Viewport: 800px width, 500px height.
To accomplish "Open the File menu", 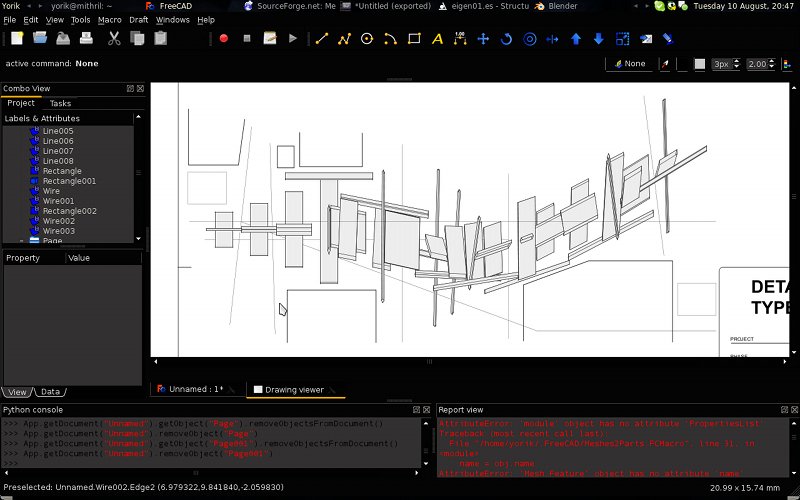I will coord(10,20).
